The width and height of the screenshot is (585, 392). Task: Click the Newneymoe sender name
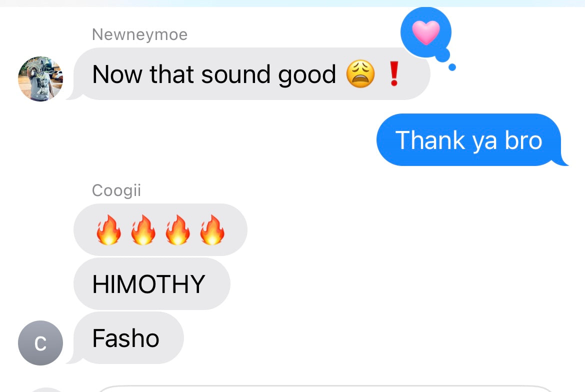(x=139, y=34)
